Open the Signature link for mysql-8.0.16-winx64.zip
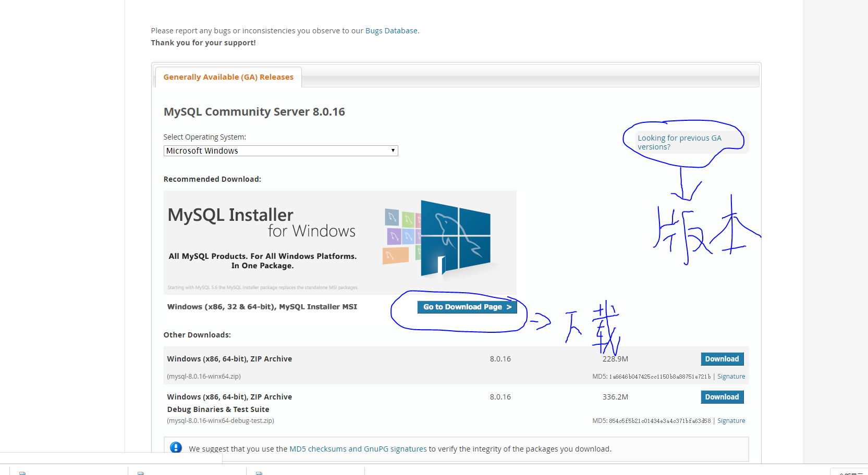868x475 pixels. [x=731, y=376]
